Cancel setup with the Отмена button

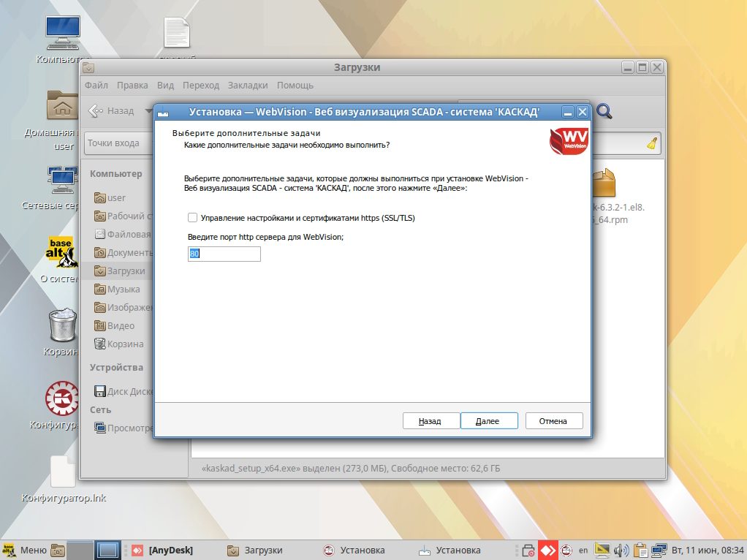(x=553, y=421)
